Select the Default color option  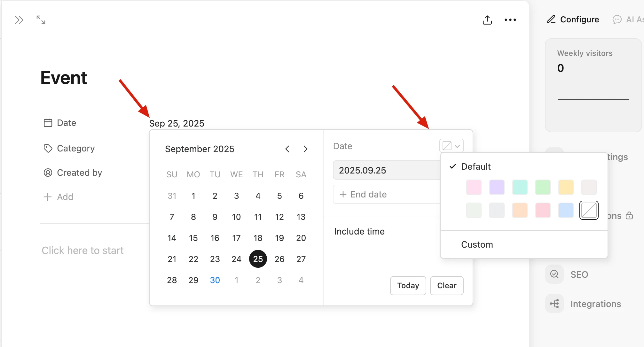pos(475,166)
